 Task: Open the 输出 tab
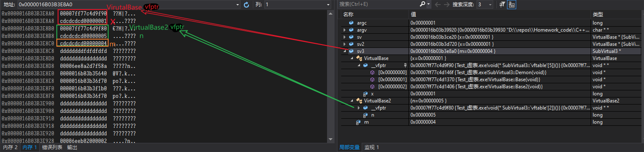[x=72, y=147]
